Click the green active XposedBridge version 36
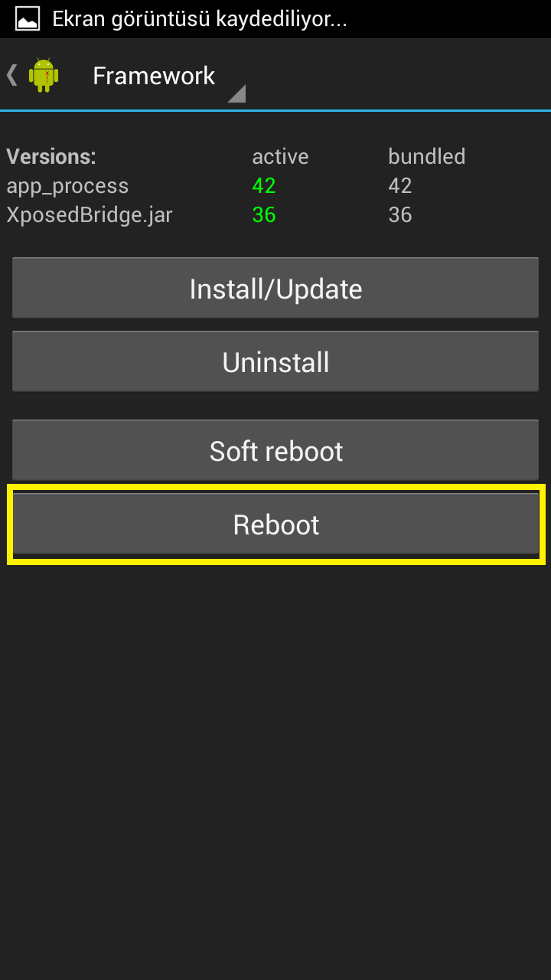The image size is (551, 980). (264, 214)
